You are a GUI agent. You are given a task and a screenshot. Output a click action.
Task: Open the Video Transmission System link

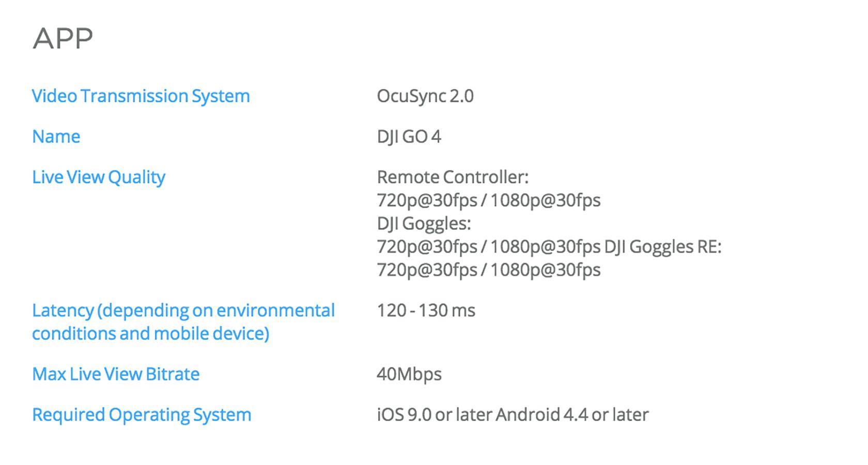(x=141, y=96)
